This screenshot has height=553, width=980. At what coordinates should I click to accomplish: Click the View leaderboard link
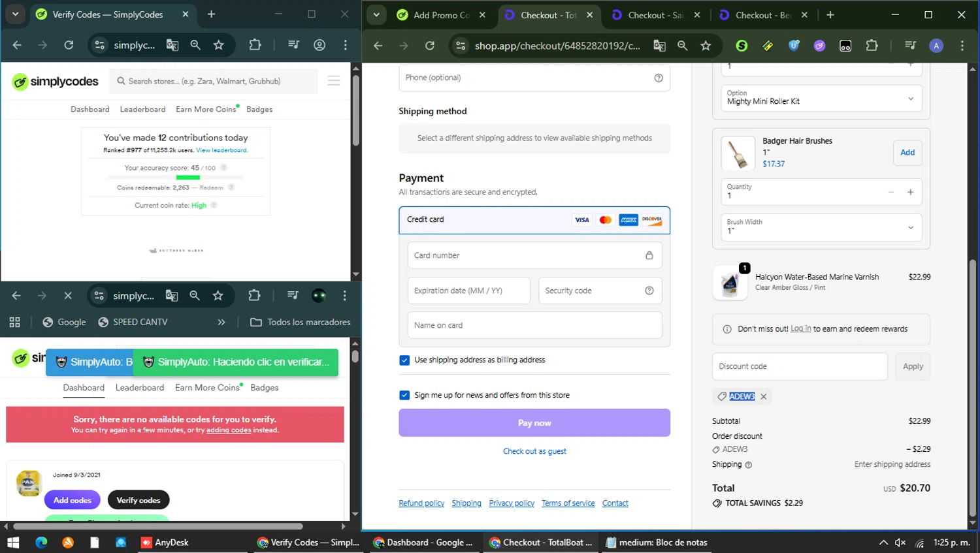pos(221,150)
